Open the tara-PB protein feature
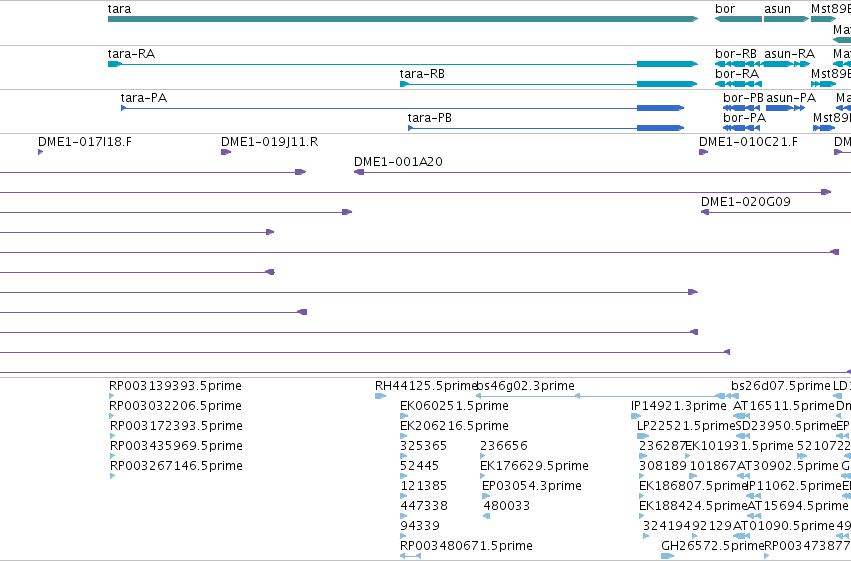The height and width of the screenshot is (561, 851). 545,128
